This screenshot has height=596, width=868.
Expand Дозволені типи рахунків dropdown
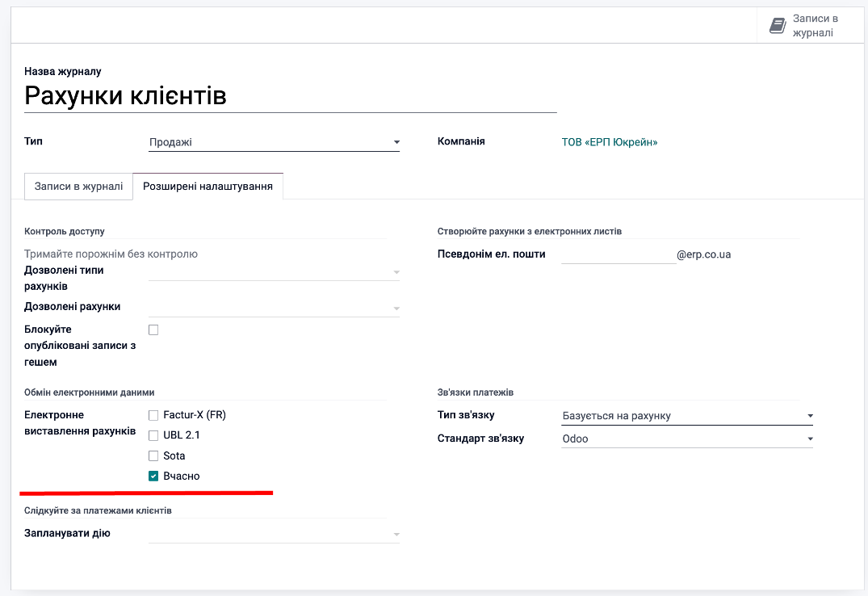tap(274, 272)
